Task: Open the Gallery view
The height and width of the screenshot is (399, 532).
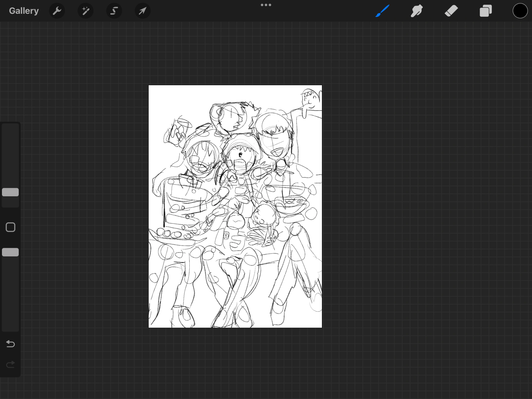Action: tap(24, 11)
